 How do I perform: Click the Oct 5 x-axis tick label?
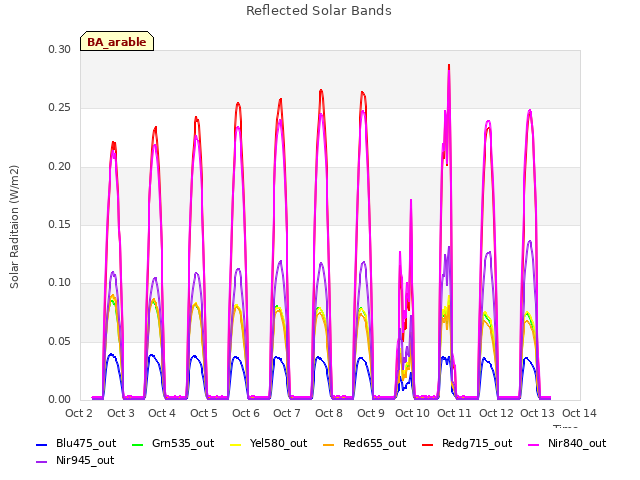pyautogui.click(x=204, y=413)
